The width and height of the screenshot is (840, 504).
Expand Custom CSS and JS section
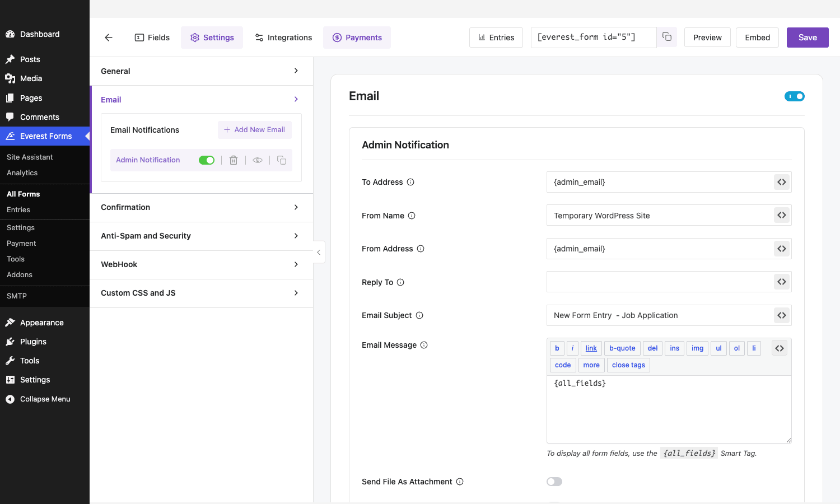coord(202,293)
